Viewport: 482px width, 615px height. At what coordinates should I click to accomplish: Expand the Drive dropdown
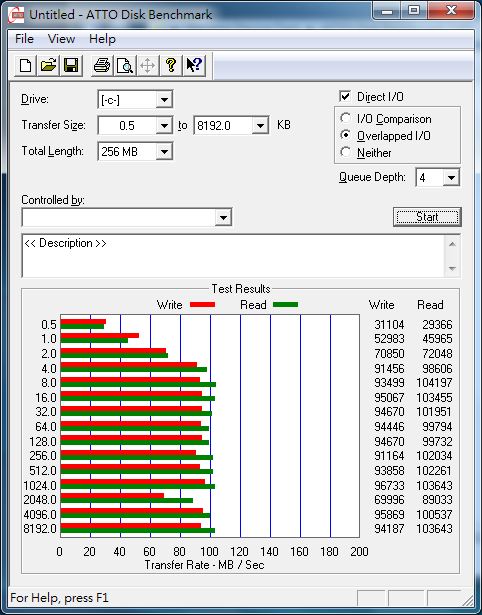(164, 100)
